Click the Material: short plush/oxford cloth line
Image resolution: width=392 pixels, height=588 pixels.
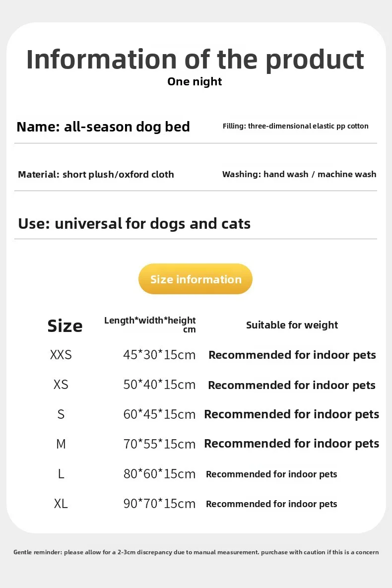tap(96, 174)
